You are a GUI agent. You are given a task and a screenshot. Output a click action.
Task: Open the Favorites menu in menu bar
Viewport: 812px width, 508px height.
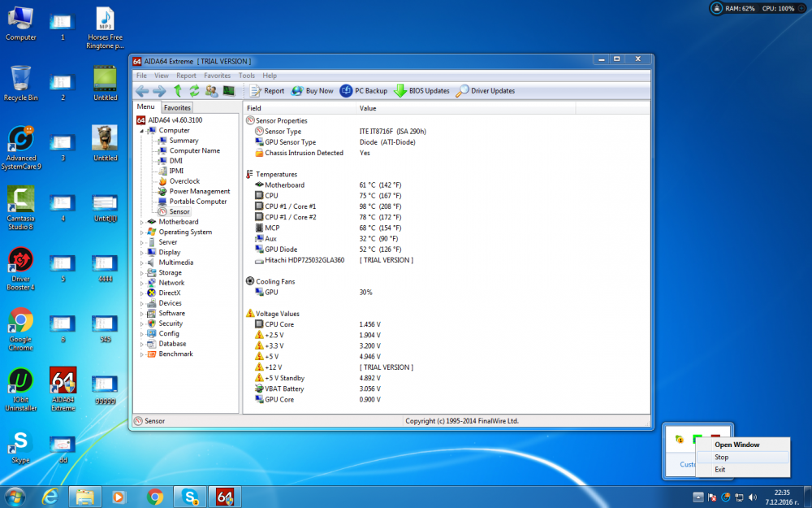[217, 75]
